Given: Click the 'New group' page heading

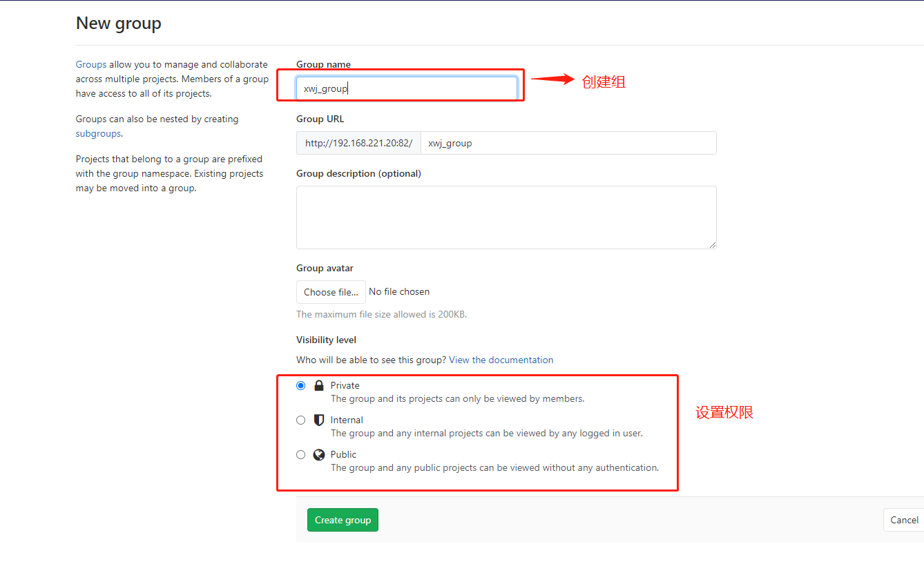Looking at the screenshot, I should coord(119,23).
